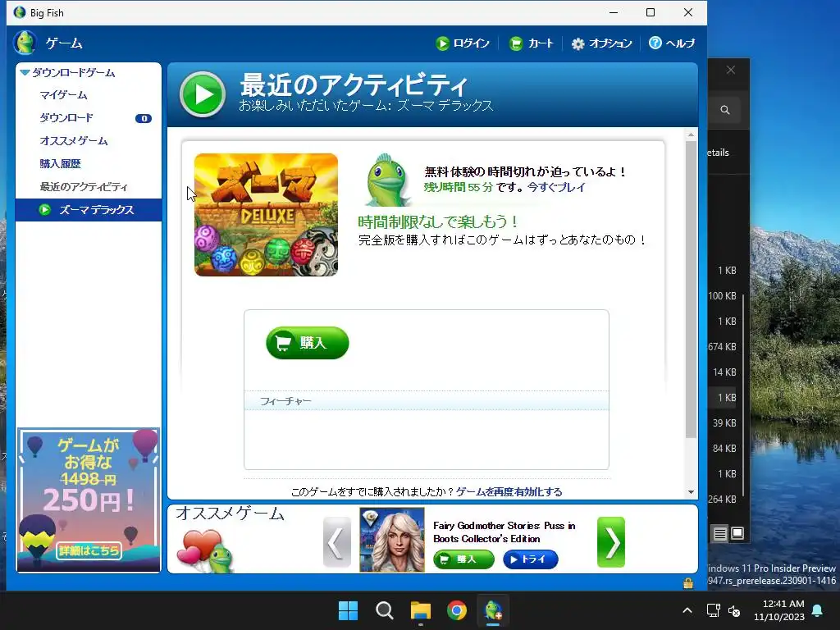Click the Fairy Godmother Stories title text

(x=504, y=532)
